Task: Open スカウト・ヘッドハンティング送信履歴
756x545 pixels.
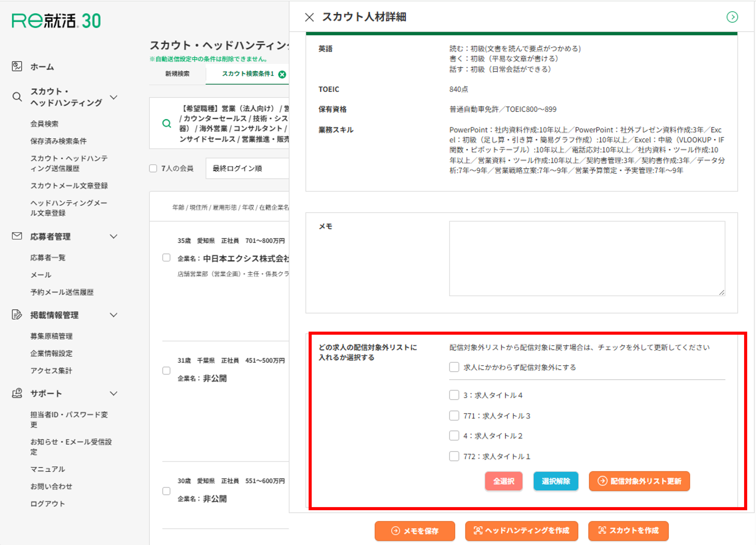Action: (69, 163)
